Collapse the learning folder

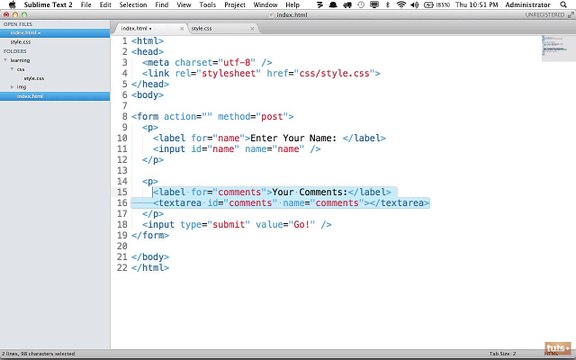6,60
